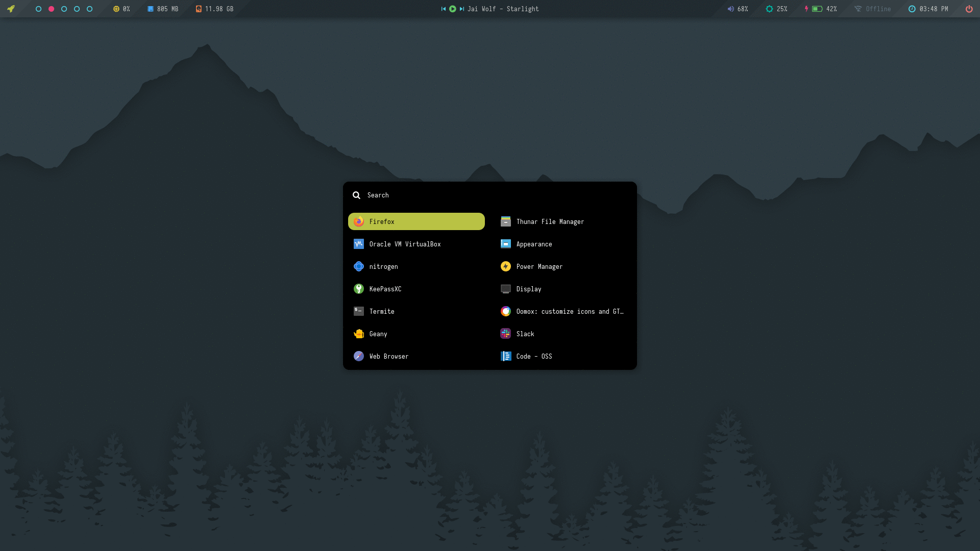Image resolution: width=980 pixels, height=551 pixels.
Task: Open the Geany editor
Action: [378, 334]
